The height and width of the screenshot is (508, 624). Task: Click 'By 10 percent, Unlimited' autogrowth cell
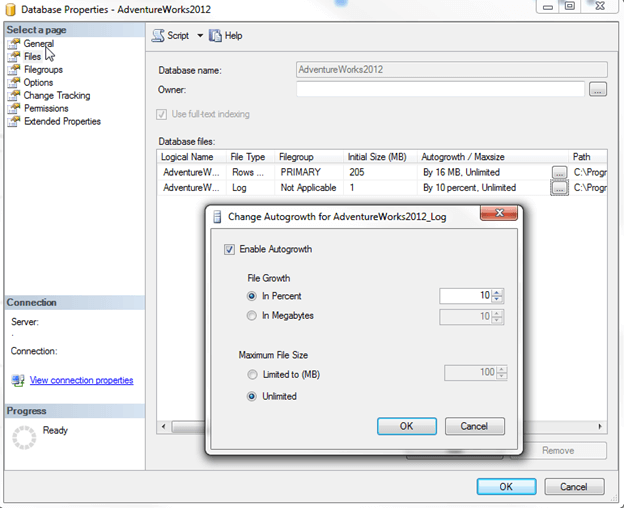tap(484, 188)
